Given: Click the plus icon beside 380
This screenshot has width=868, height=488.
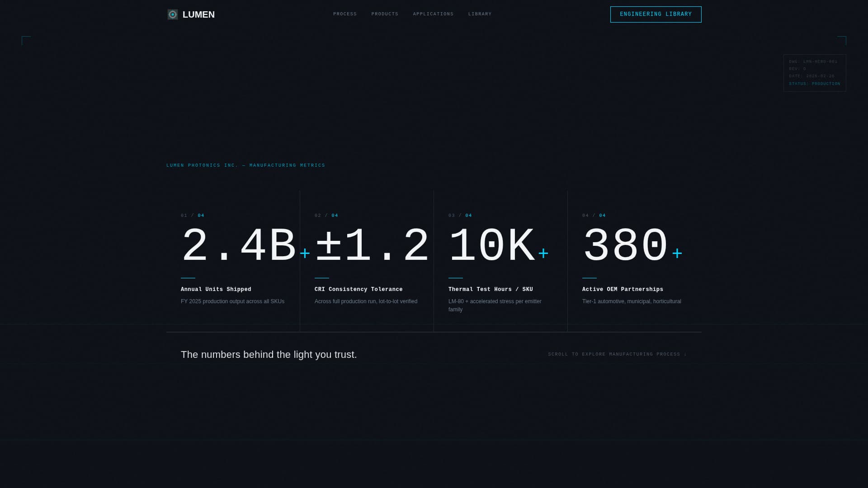Looking at the screenshot, I should 677,253.
